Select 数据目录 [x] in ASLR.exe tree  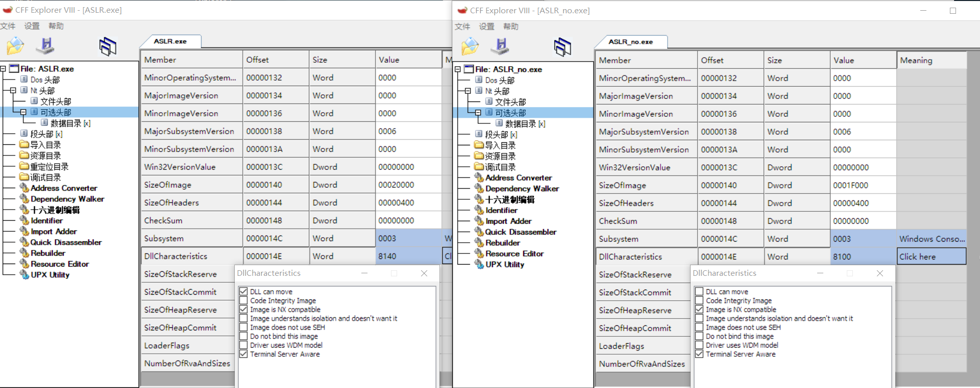pyautogui.click(x=70, y=123)
